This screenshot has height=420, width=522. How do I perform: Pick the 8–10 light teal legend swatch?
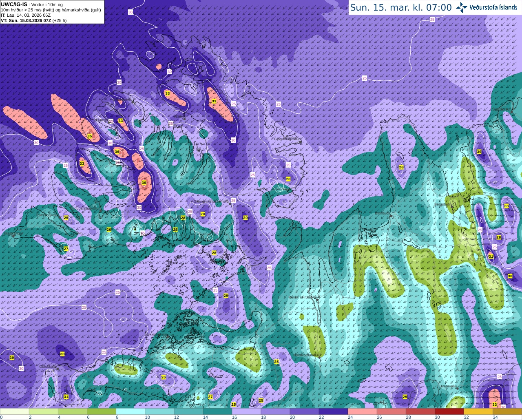pyautogui.click(x=130, y=411)
